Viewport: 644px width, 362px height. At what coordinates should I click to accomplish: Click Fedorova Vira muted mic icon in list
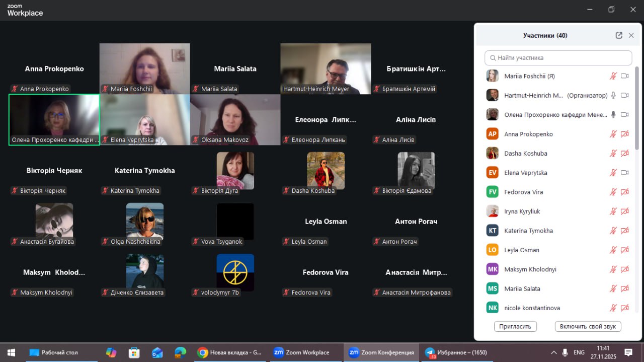point(613,192)
